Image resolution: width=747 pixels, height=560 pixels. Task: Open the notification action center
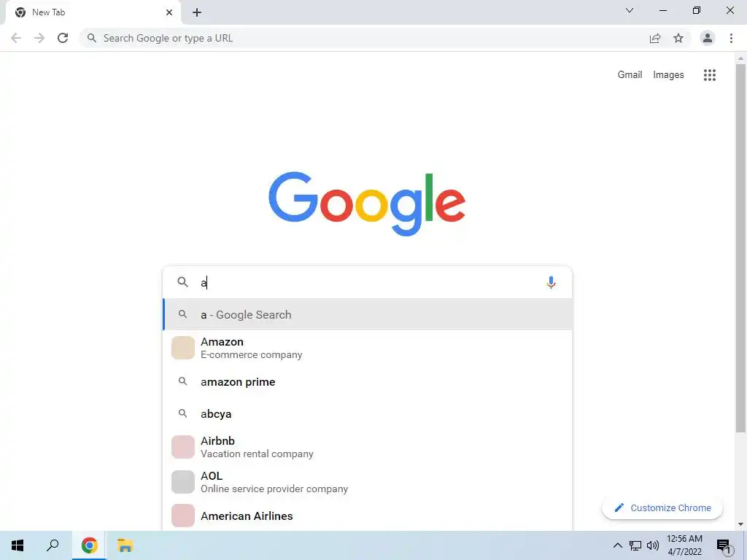point(723,546)
